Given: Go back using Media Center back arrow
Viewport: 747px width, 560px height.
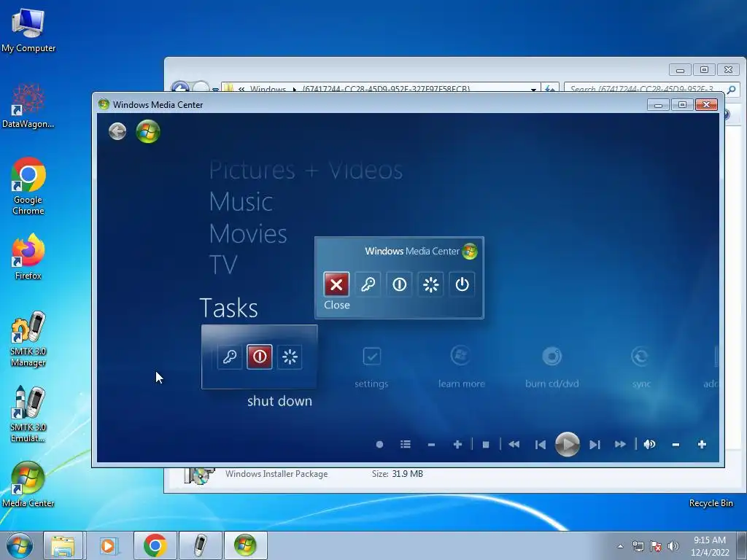Looking at the screenshot, I should click(x=117, y=131).
